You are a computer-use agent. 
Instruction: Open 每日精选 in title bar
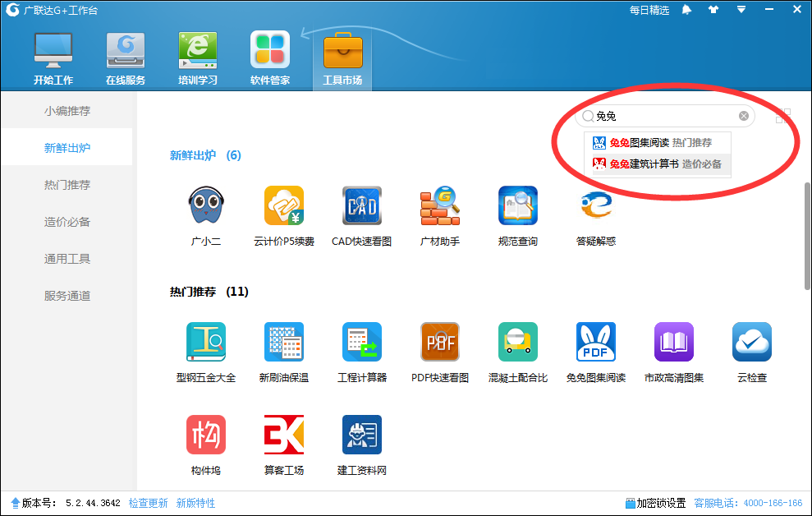[649, 11]
